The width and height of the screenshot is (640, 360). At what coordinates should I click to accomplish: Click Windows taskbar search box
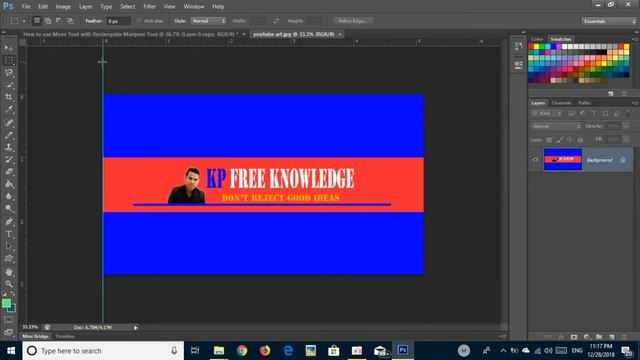point(102,351)
